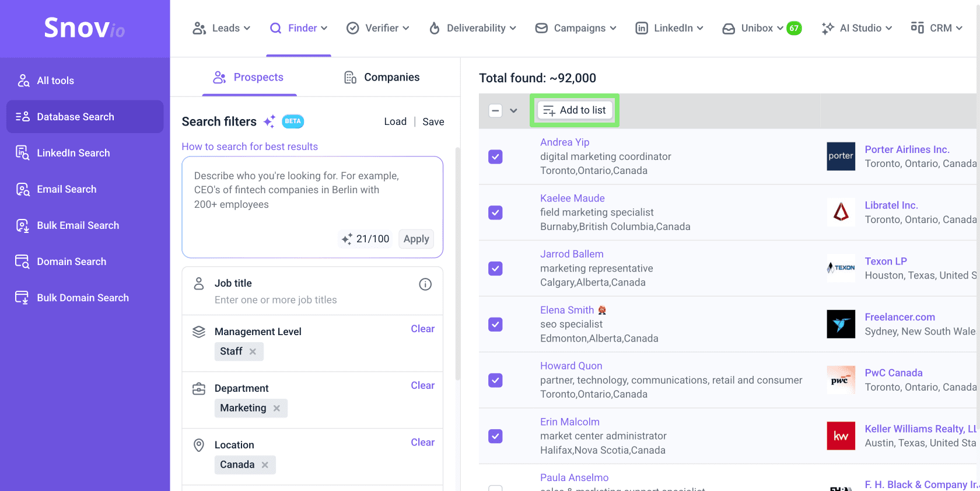This screenshot has width=980, height=491.
Task: Uncheck the Howard Quon checkbox
Action: pos(495,380)
